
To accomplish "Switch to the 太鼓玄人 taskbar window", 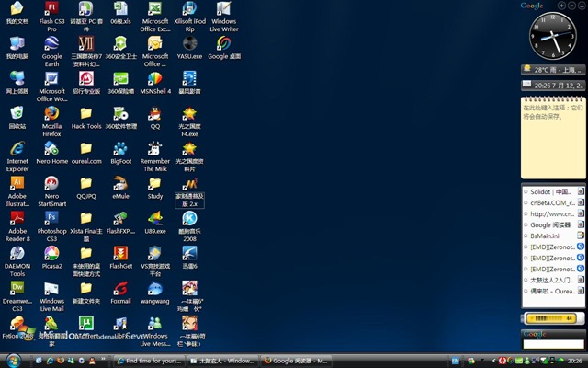I will [x=222, y=361].
